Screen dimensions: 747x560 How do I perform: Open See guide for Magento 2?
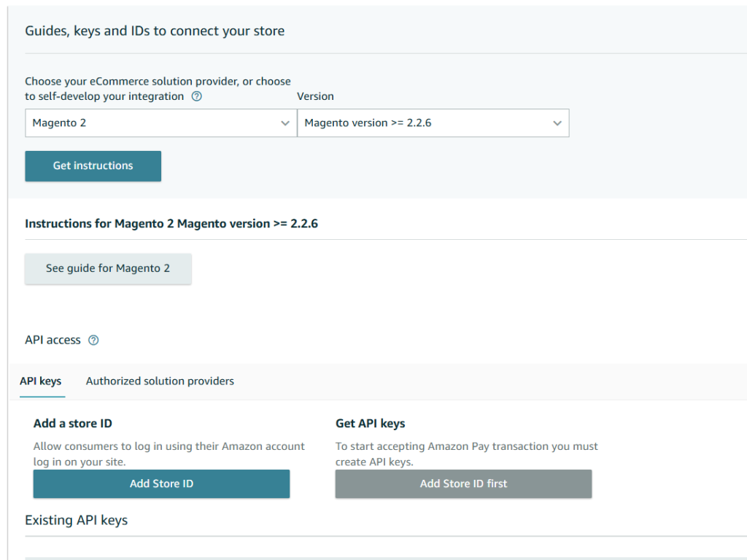coord(108,268)
